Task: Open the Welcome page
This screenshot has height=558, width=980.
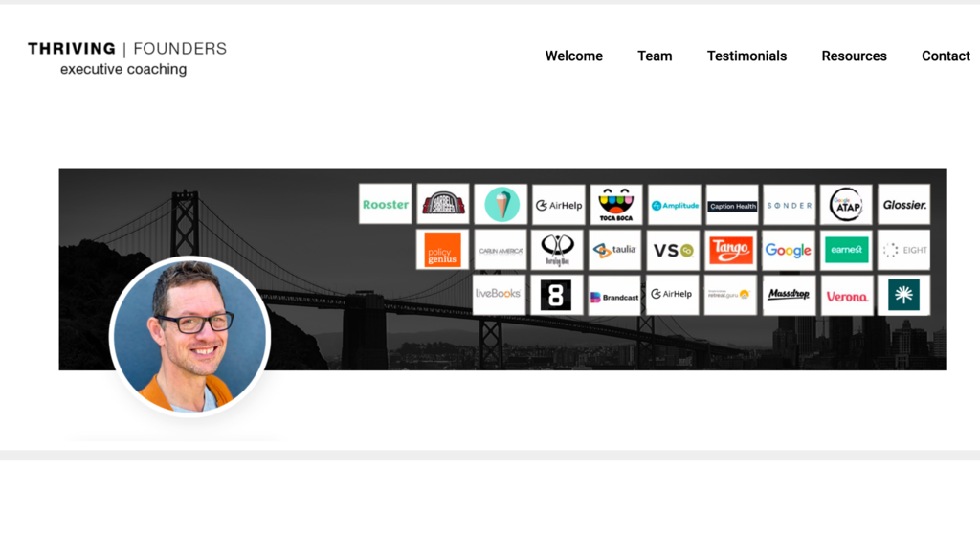Action: tap(573, 56)
